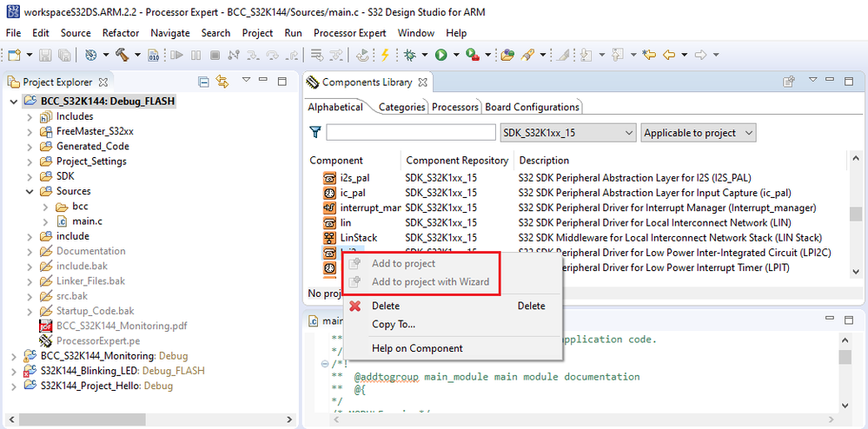Toggle Link with Editor in Project Explorer

pos(222,82)
